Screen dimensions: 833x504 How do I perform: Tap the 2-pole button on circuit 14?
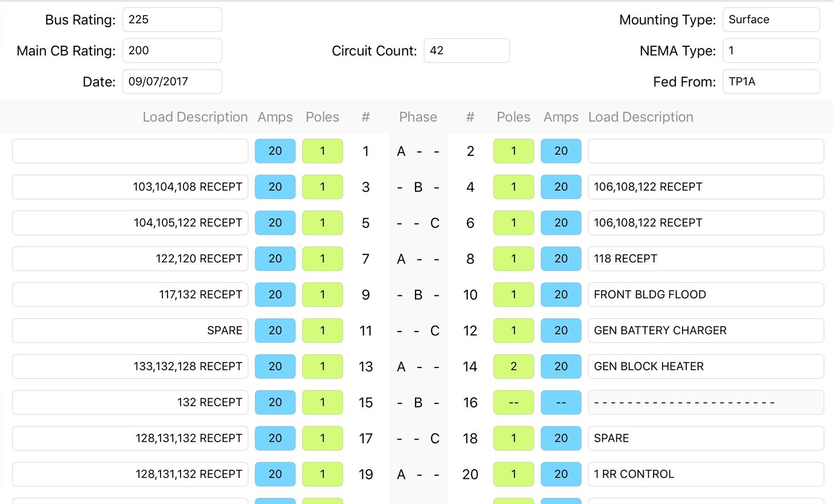(513, 366)
